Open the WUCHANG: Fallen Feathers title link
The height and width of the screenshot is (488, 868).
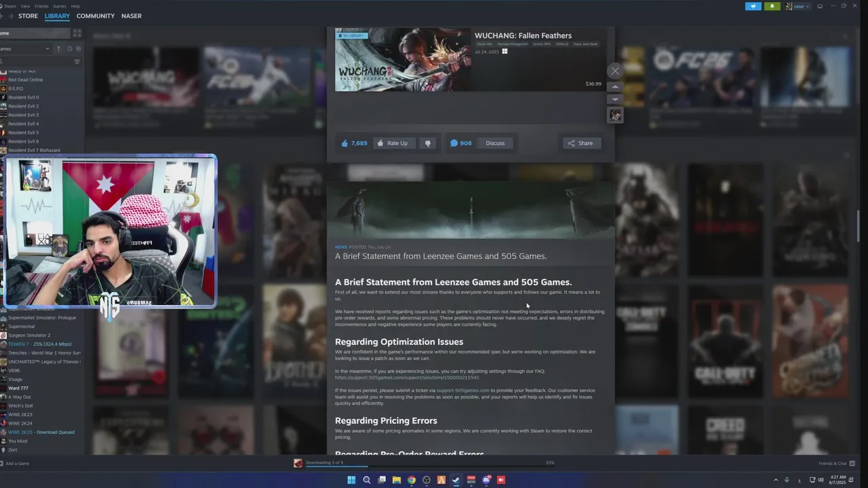click(x=523, y=35)
